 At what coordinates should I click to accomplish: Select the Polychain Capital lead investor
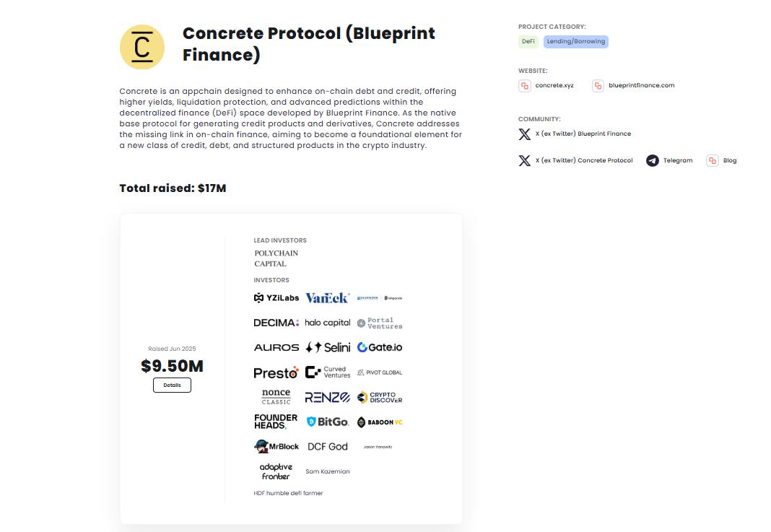pyautogui.click(x=276, y=258)
